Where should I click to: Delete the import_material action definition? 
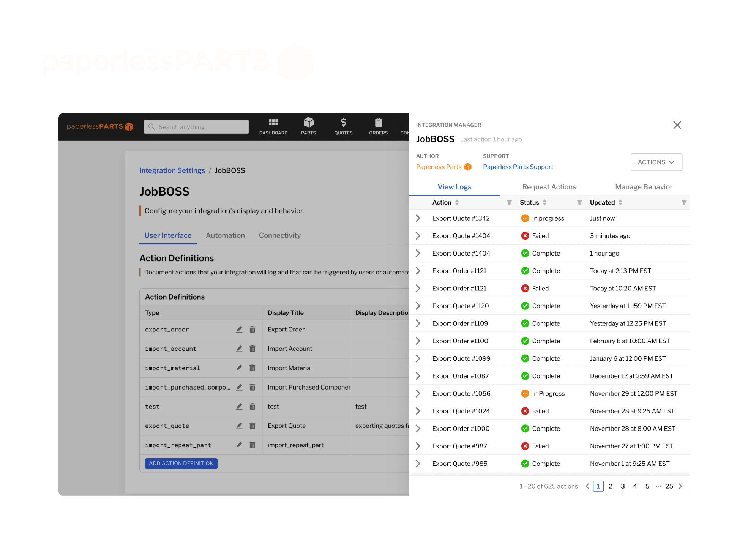252,368
